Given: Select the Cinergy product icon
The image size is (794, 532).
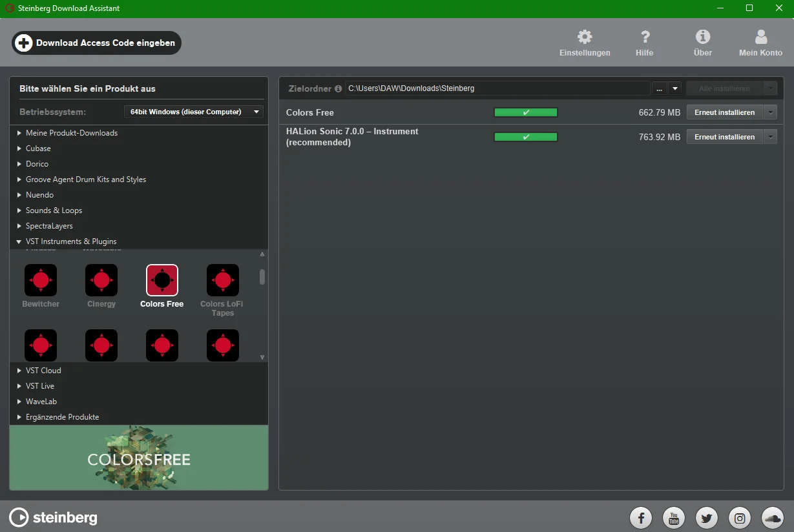Looking at the screenshot, I should pyautogui.click(x=101, y=280).
